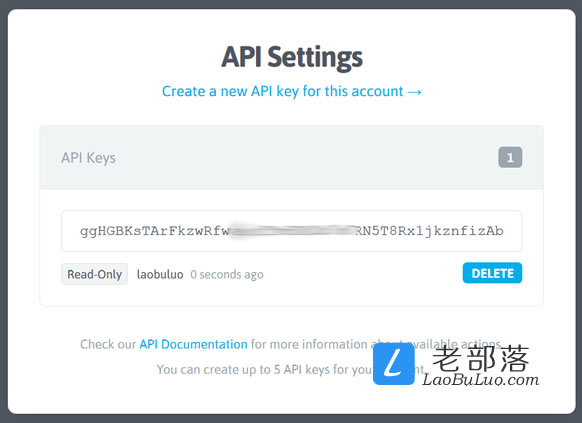
Task: Focus the API key text field
Action: tap(291, 231)
